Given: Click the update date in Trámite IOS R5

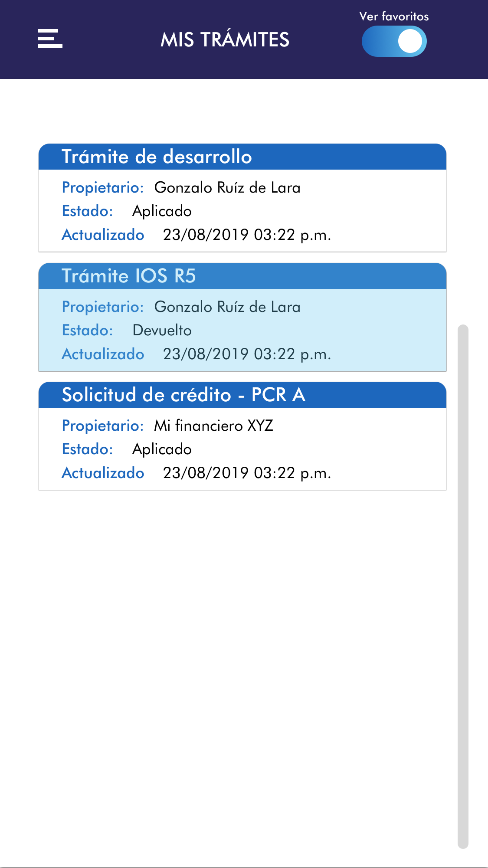Looking at the screenshot, I should [x=247, y=354].
